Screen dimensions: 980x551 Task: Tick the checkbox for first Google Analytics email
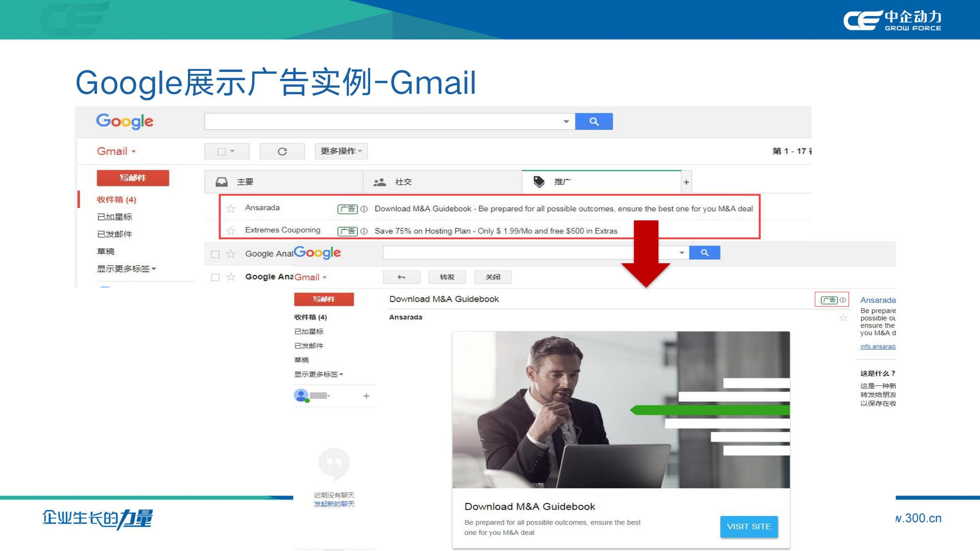tap(216, 254)
